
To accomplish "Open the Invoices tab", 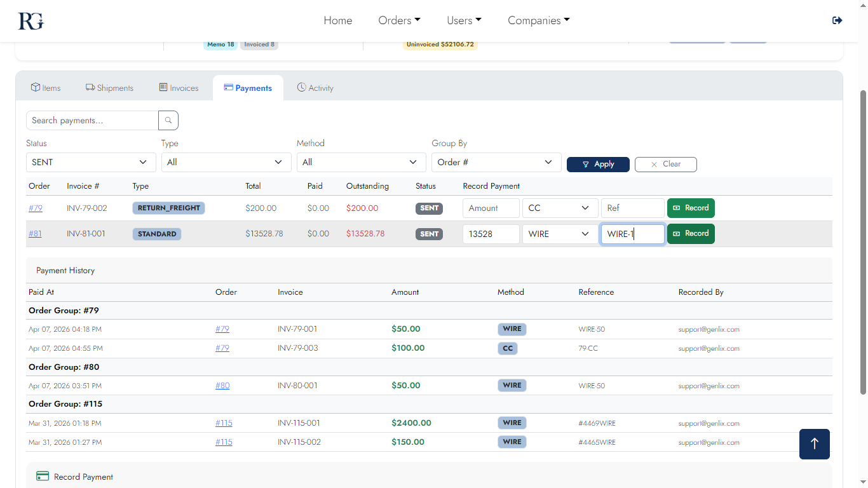I will tap(179, 88).
